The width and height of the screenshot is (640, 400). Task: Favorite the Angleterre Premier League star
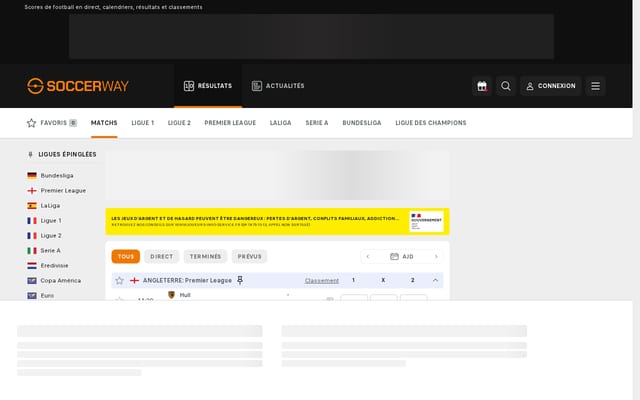(x=119, y=281)
